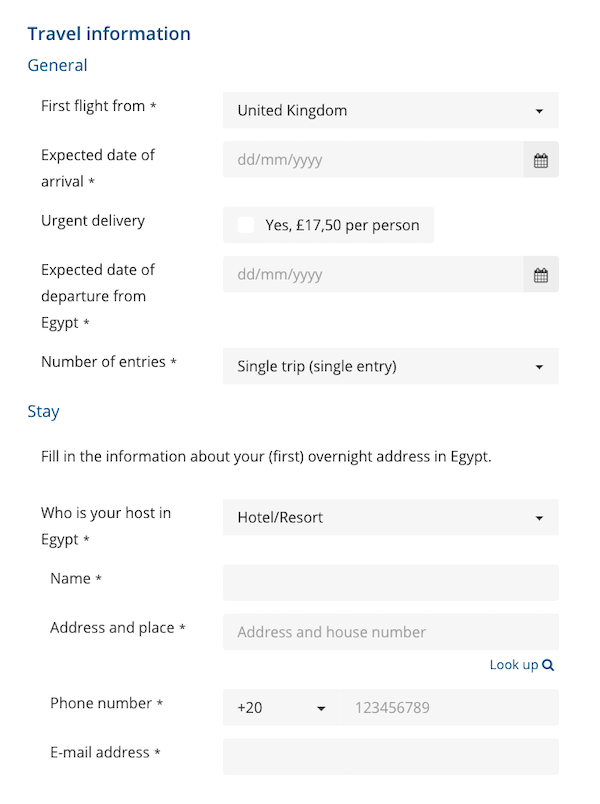Image resolution: width=600 pixels, height=804 pixels.
Task: Open calendar picker for expected arrival date
Action: [x=541, y=160]
